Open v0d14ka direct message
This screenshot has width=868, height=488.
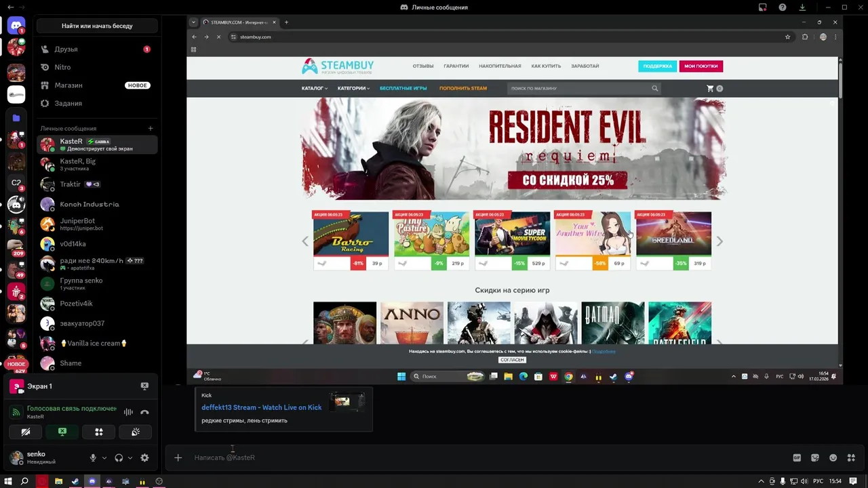(97, 244)
